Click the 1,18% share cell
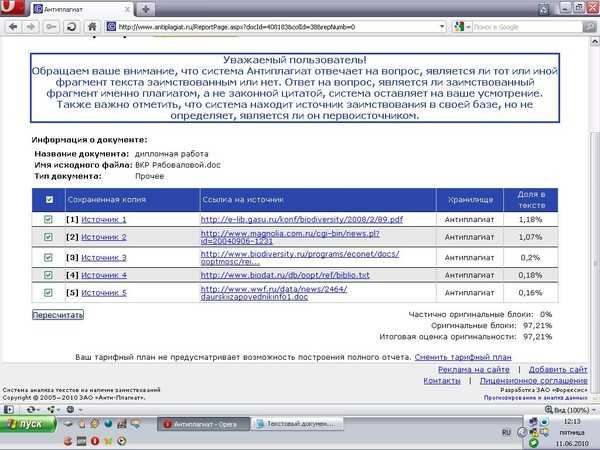600x450 pixels. click(x=530, y=220)
